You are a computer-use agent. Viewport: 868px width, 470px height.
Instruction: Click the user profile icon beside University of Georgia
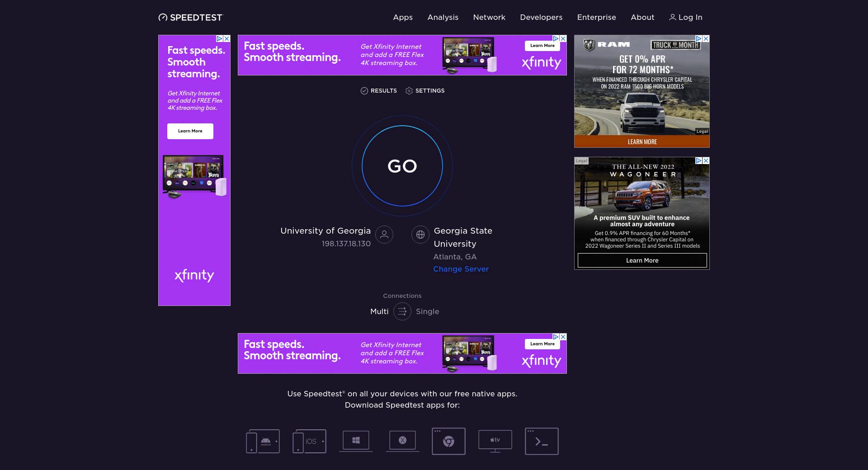pyautogui.click(x=384, y=235)
